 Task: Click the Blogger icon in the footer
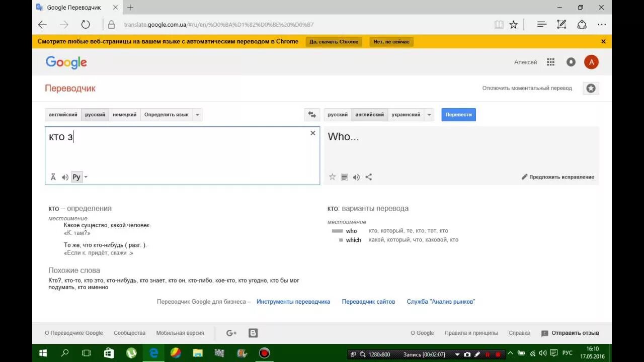click(x=253, y=333)
